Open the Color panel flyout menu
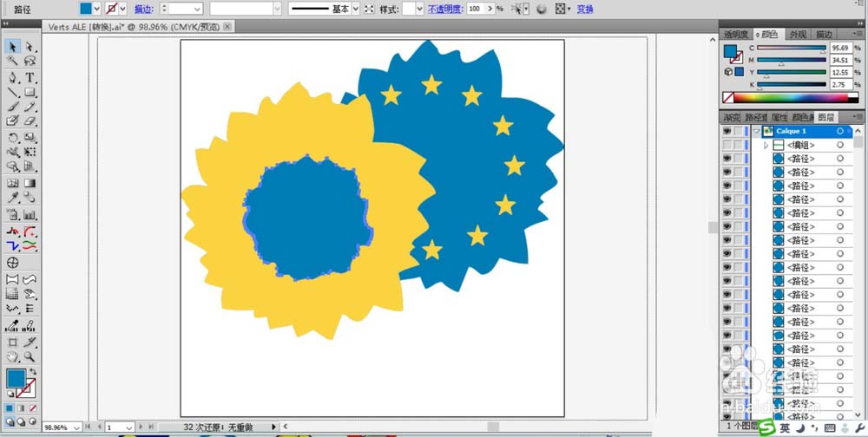Image resolution: width=868 pixels, height=437 pixels. pyautogui.click(x=857, y=35)
